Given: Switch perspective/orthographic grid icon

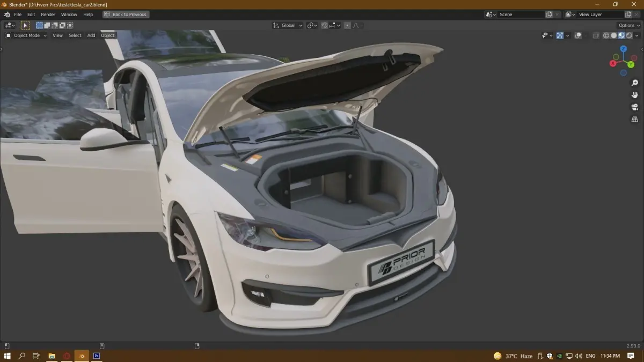Looking at the screenshot, I should 634,120.
